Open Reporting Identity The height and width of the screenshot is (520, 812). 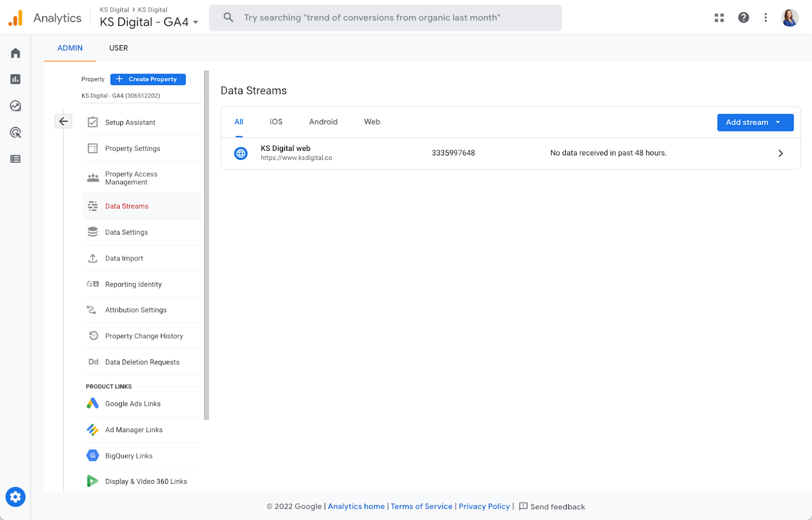142,284
